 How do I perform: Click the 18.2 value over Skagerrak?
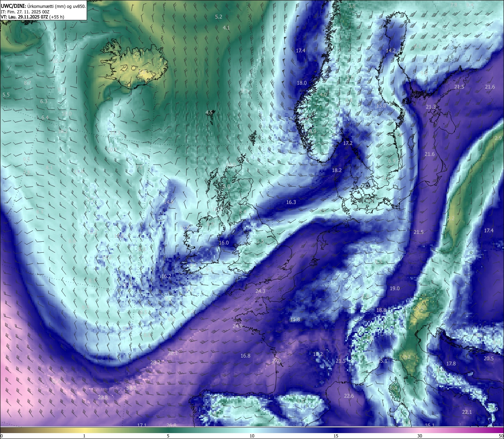pyautogui.click(x=337, y=170)
